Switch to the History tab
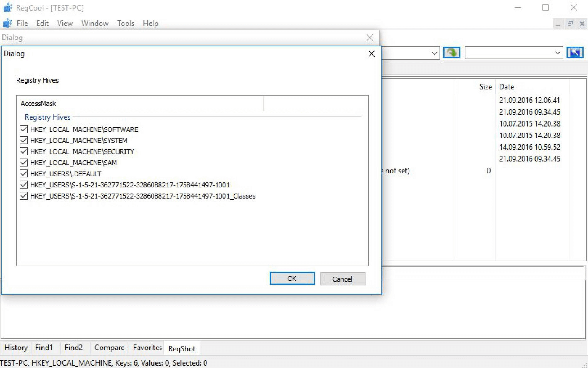588x368 pixels. (x=16, y=348)
